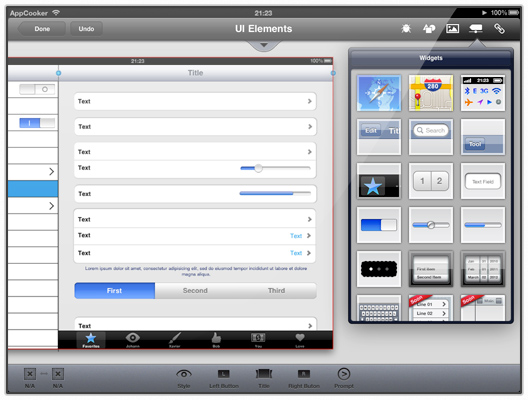Screen dimensions: 528x400
Task: Click the progress bar in the mockup Text row
Action: coord(275,193)
